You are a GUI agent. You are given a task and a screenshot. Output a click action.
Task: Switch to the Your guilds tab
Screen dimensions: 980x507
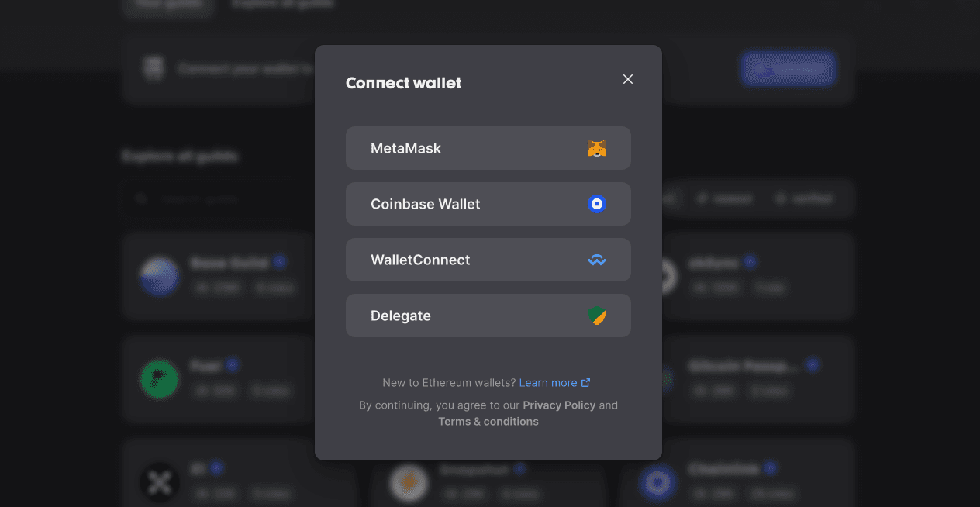coord(168,4)
